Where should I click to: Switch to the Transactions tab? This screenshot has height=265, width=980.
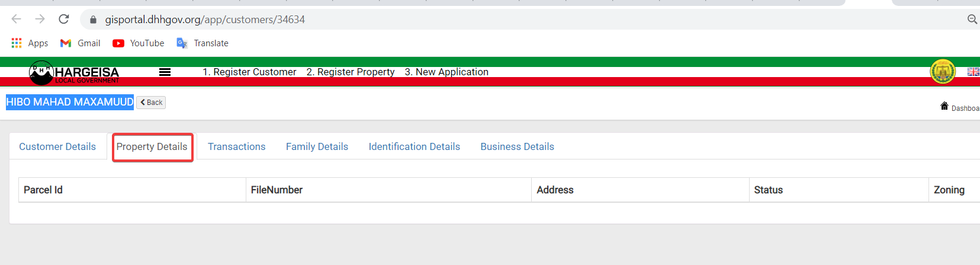point(236,146)
